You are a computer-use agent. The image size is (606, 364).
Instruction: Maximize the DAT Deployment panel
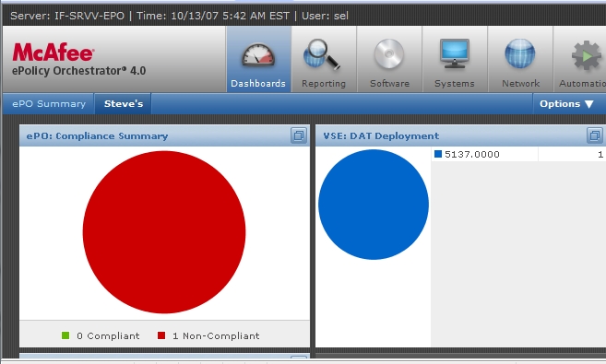595,135
